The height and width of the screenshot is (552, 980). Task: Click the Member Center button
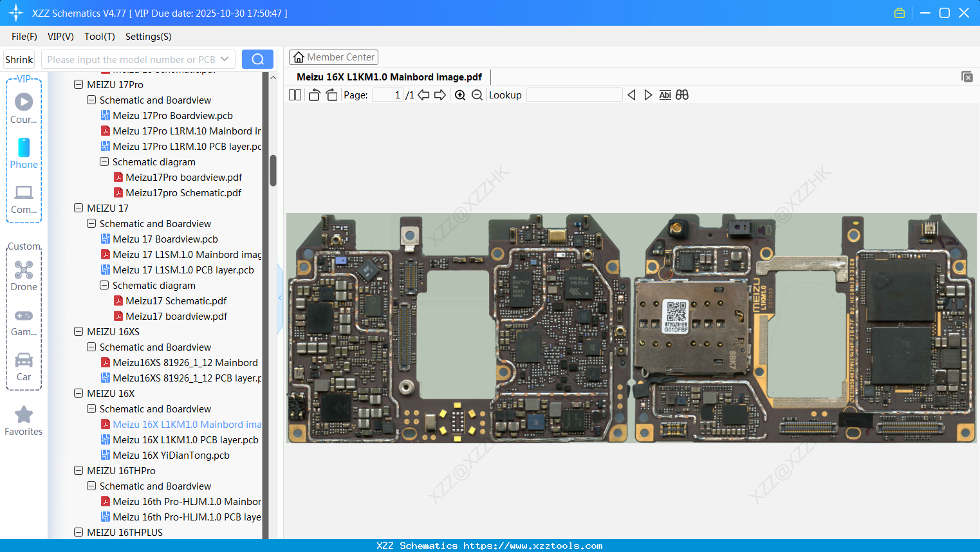click(333, 57)
